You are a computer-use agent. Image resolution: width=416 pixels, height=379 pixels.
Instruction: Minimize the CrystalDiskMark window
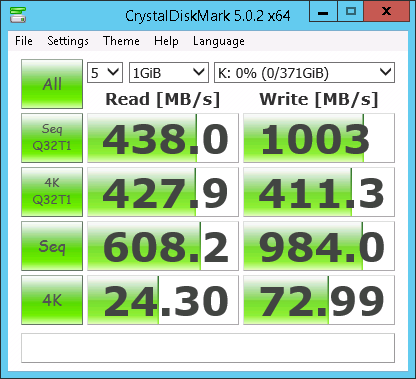pos(323,12)
